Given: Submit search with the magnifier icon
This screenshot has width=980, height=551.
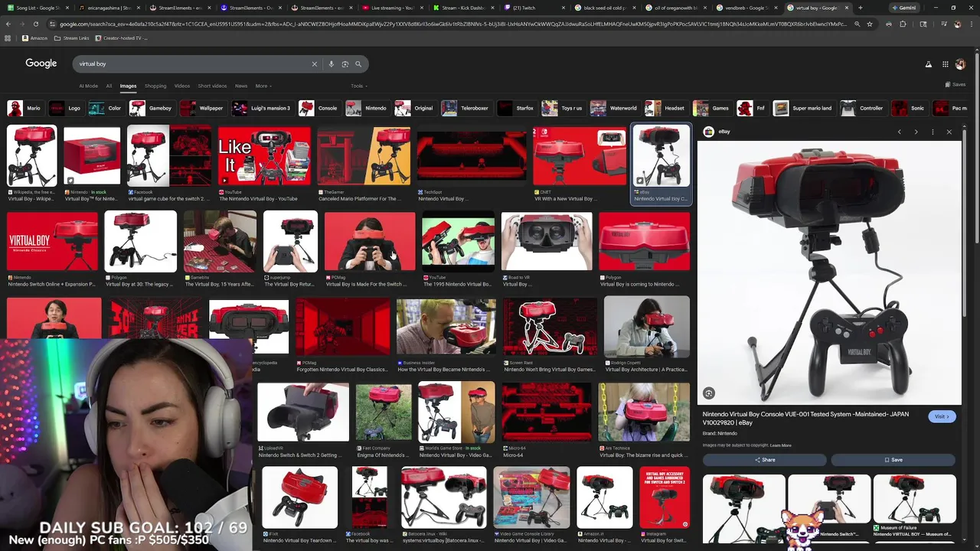Looking at the screenshot, I should (358, 64).
